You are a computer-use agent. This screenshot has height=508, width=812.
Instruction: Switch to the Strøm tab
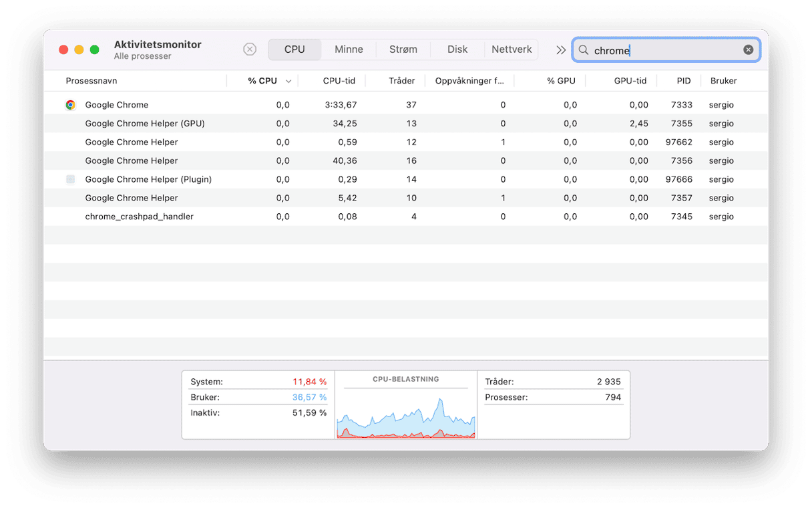403,49
